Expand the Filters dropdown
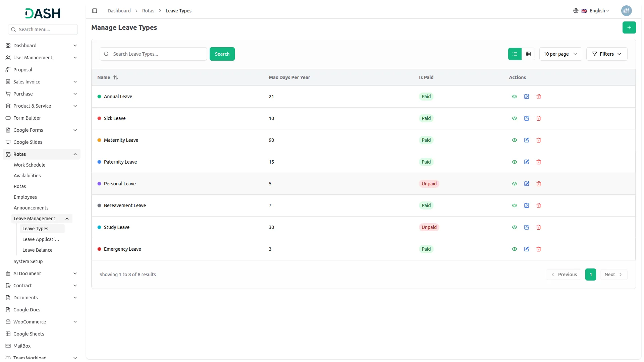644x362 pixels. pos(606,54)
